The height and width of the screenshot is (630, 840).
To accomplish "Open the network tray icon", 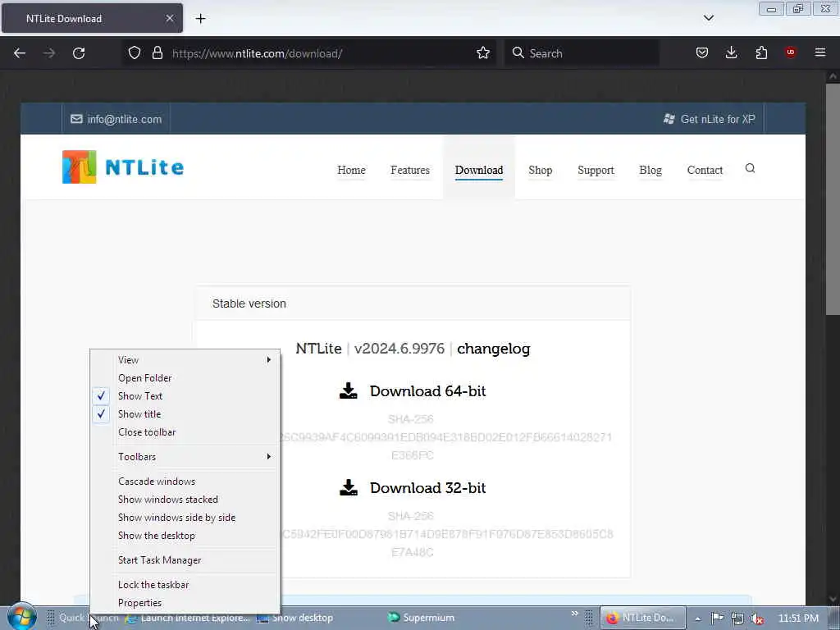I will tap(737, 619).
